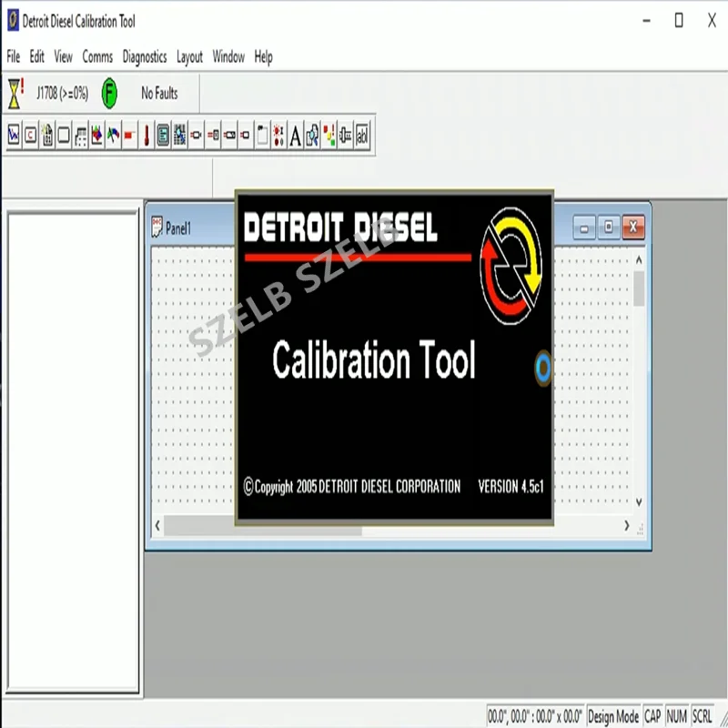The width and height of the screenshot is (728, 728).
Task: Click Panel1 vertical scrollbar up arrow
Action: pyautogui.click(x=639, y=260)
